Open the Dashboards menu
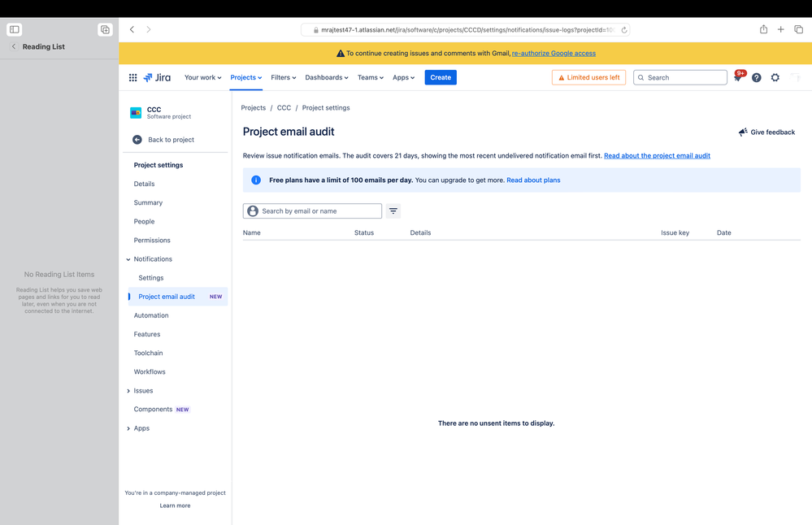 point(326,77)
